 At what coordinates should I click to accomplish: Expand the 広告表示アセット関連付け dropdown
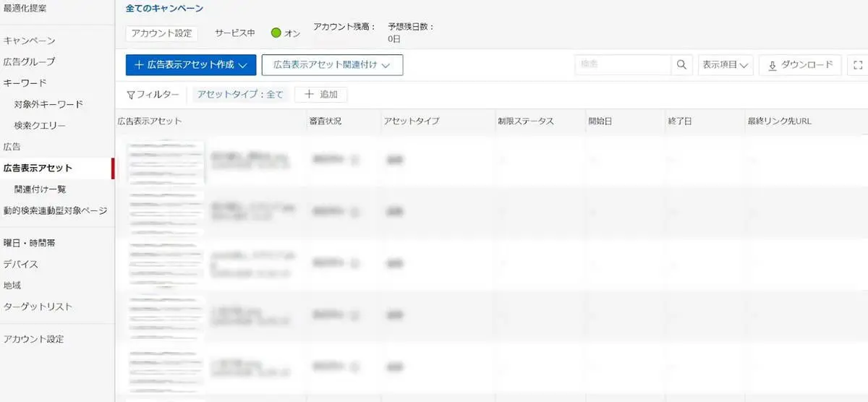(x=332, y=64)
